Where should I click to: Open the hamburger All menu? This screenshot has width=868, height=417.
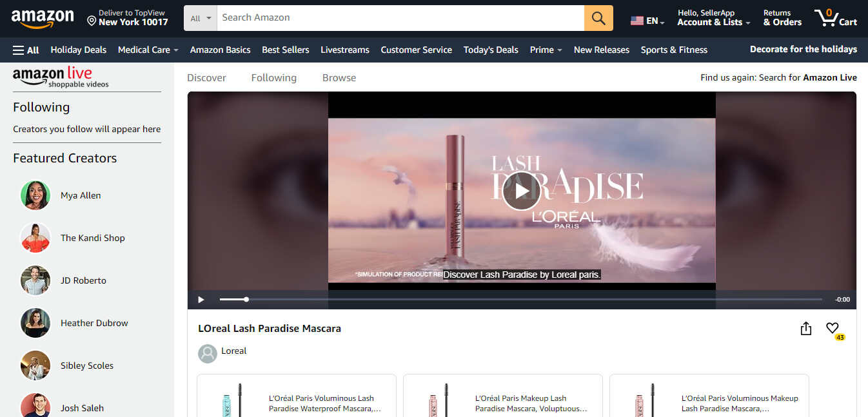tap(25, 50)
